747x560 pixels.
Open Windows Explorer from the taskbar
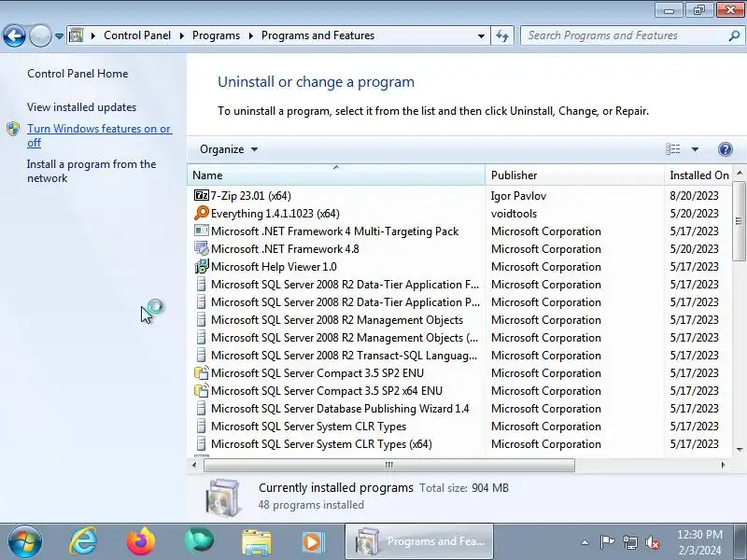256,542
